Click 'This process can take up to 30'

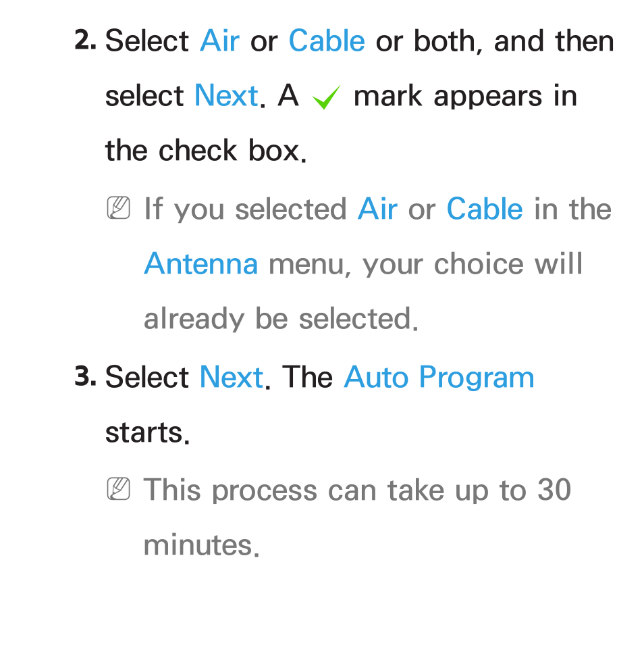pos(358,490)
